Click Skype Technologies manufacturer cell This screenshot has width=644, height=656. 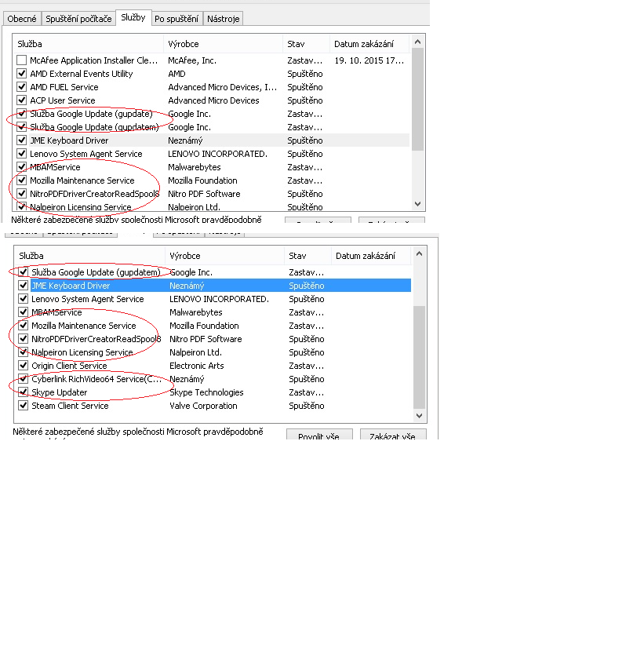[x=206, y=392]
